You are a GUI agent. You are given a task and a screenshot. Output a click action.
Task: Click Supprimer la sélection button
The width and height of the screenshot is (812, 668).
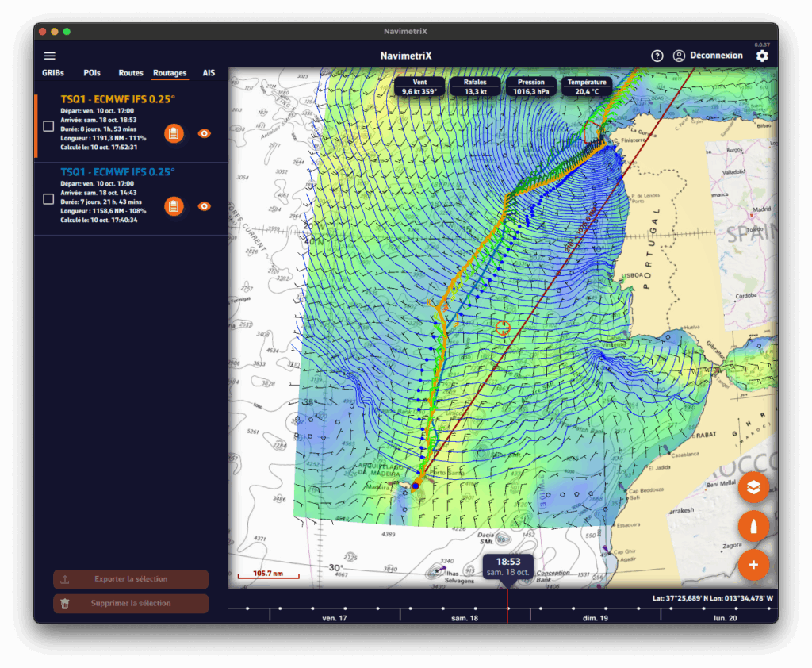(131, 603)
